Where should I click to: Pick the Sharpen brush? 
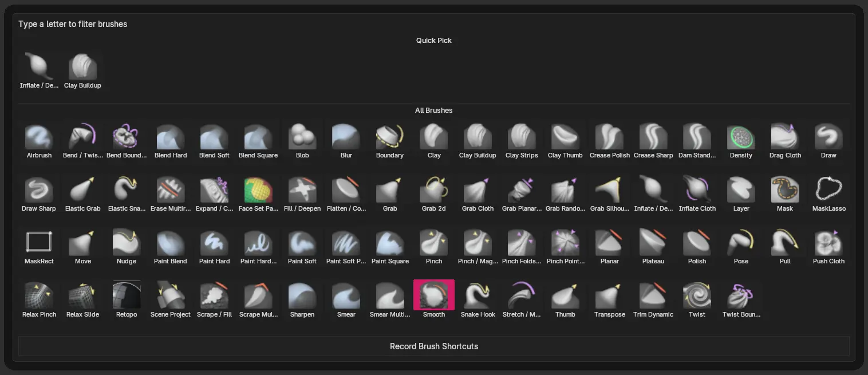click(x=302, y=300)
